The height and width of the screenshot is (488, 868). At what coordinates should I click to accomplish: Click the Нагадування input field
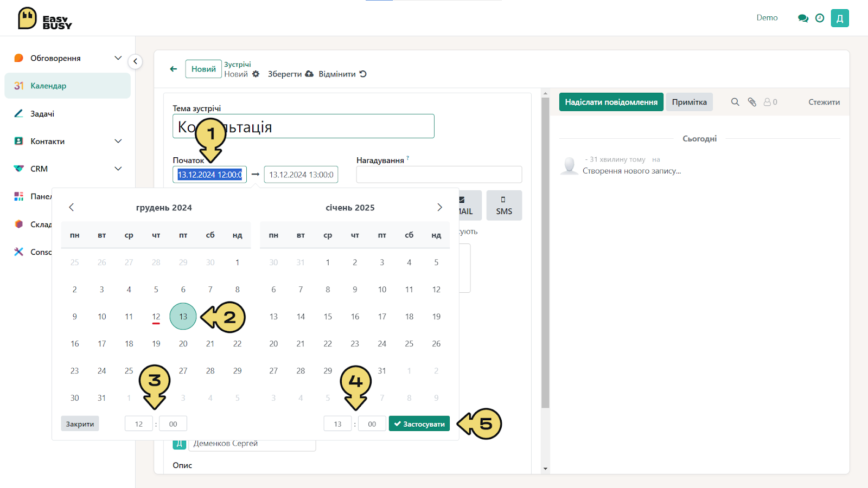pyautogui.click(x=439, y=175)
